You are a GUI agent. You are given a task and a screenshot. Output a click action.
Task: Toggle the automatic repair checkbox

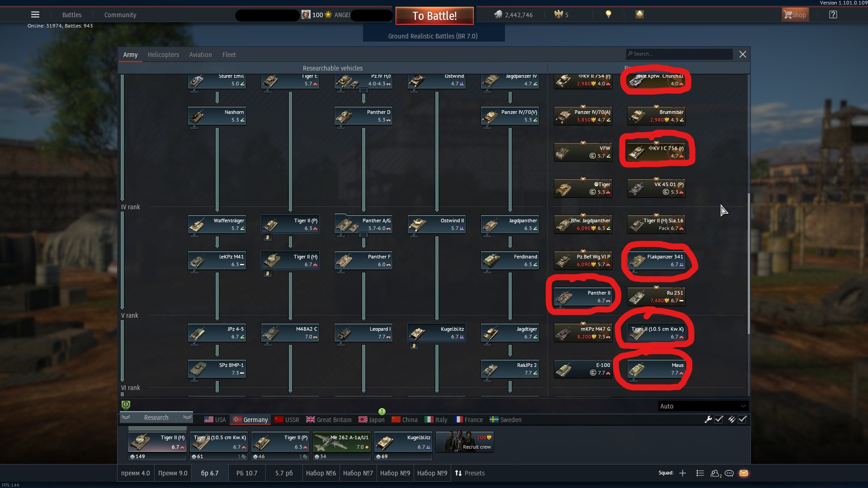pos(719,419)
